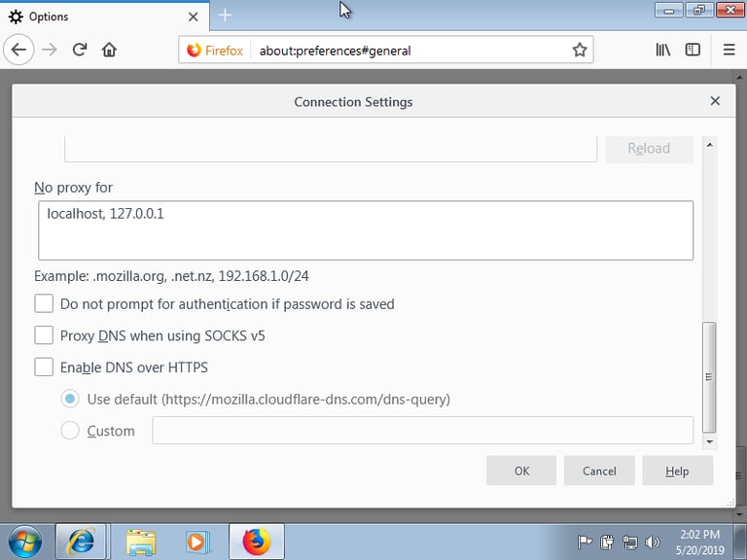This screenshot has width=747, height=560.
Task: Reload the current page
Action: (x=80, y=50)
